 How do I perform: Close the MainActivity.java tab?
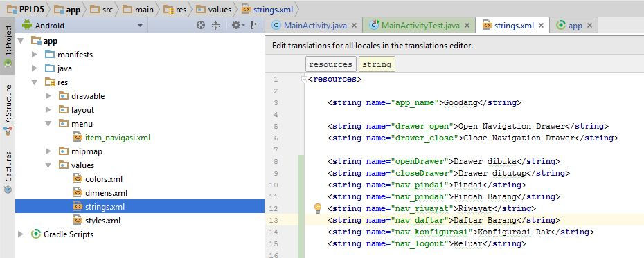[x=354, y=26]
